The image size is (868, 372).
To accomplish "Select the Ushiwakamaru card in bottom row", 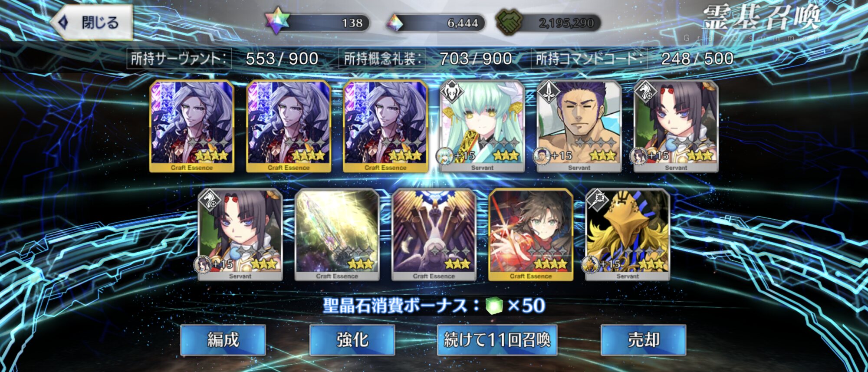I will coord(240,235).
